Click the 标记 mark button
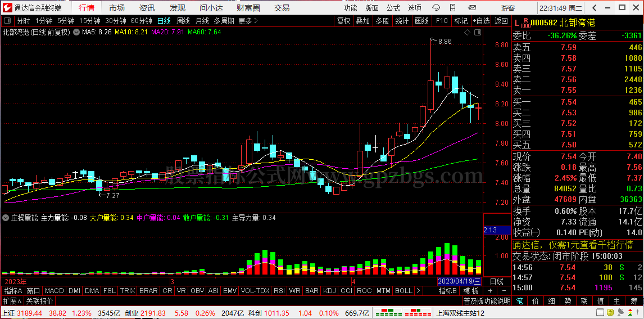Viewport: 644px width, 319px height. click(x=461, y=21)
